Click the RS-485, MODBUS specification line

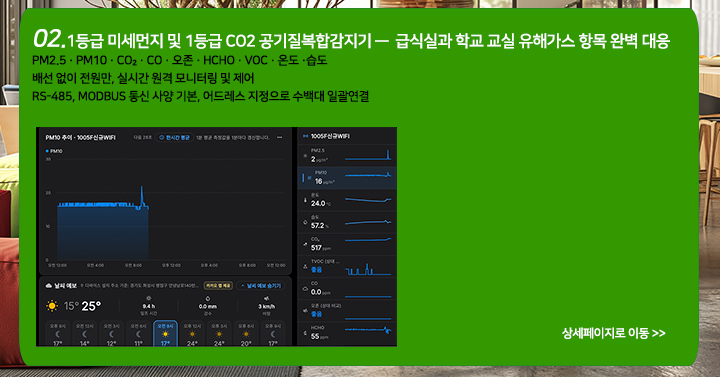[x=201, y=96]
